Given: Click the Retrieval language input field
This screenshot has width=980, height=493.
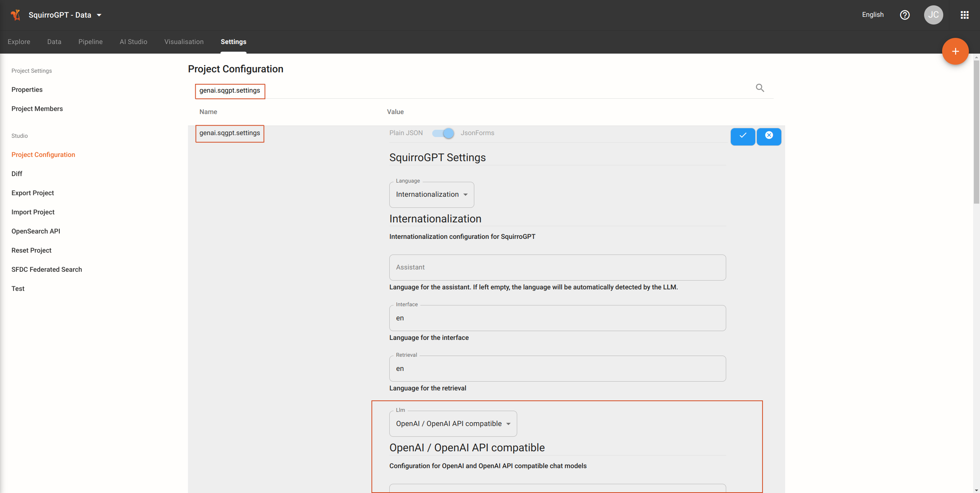Looking at the screenshot, I should point(557,369).
